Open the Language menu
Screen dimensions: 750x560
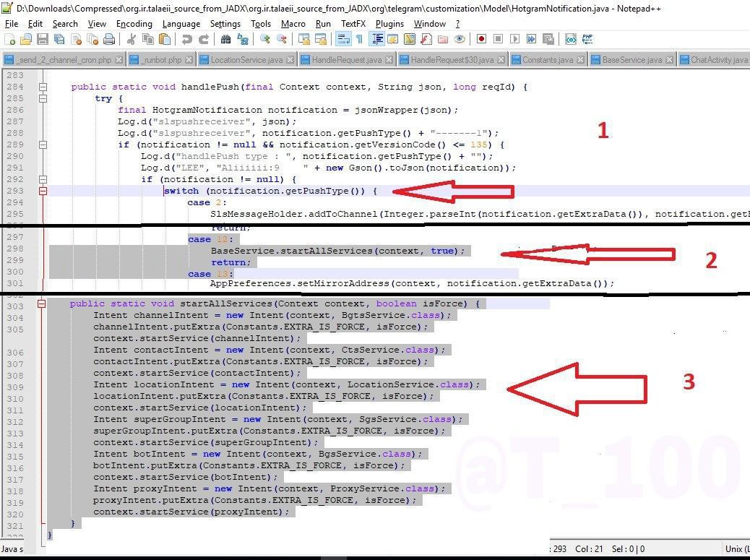181,23
